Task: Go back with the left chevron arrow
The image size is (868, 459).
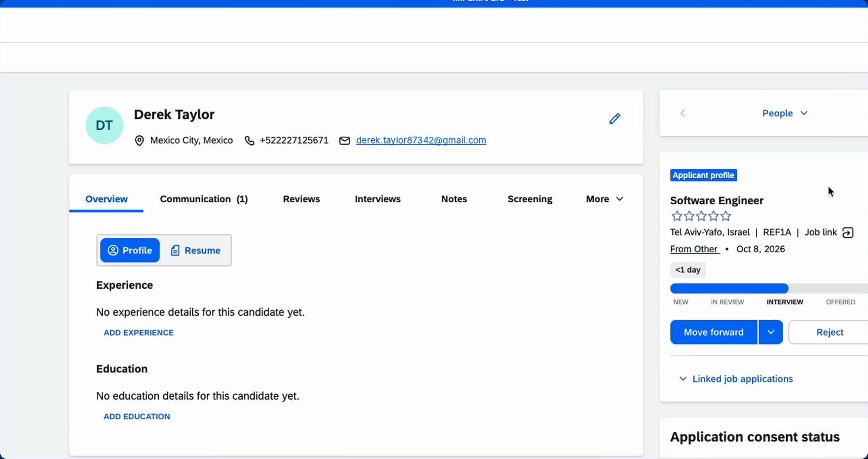Action: tap(683, 113)
